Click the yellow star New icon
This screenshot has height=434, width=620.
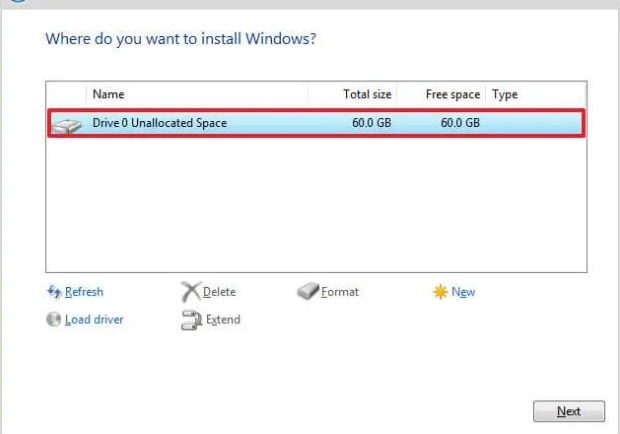[440, 292]
